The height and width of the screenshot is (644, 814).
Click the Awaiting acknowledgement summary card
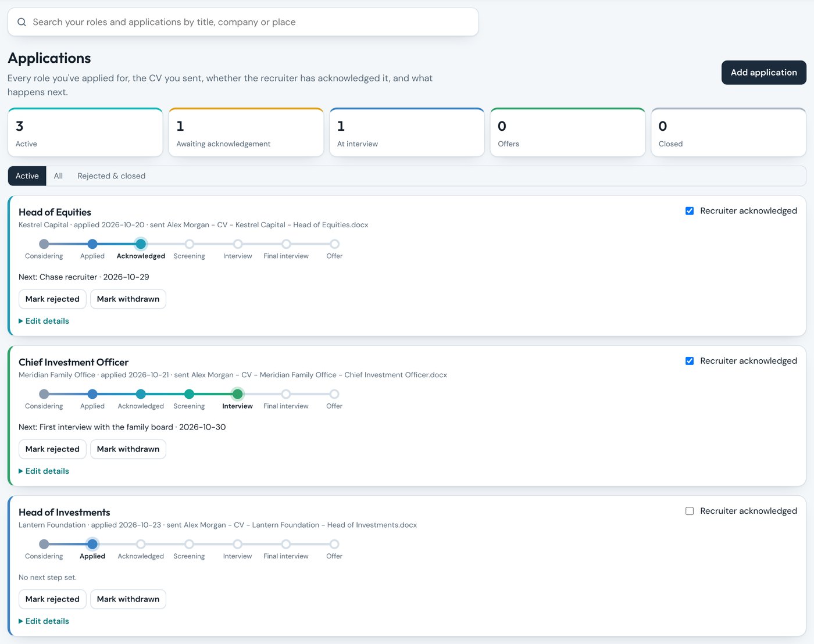click(246, 133)
